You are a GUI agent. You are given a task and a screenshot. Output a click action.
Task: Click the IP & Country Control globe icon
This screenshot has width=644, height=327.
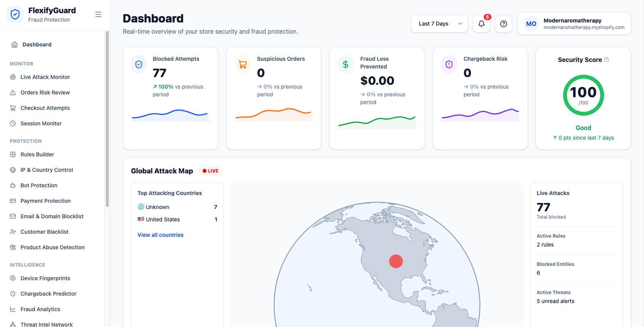[x=13, y=170]
